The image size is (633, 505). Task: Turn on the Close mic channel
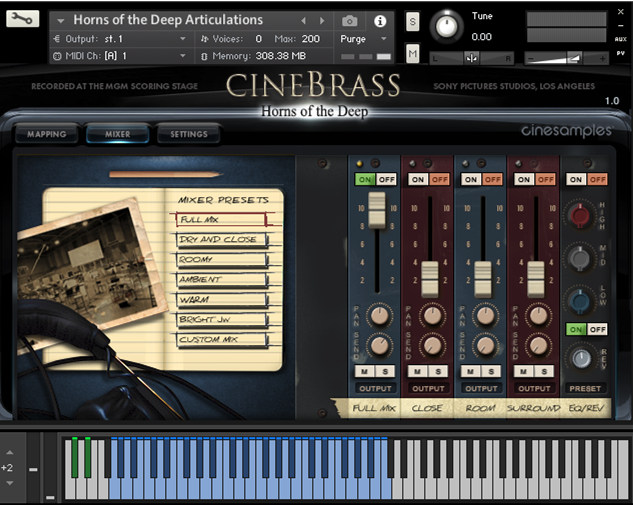(x=418, y=179)
